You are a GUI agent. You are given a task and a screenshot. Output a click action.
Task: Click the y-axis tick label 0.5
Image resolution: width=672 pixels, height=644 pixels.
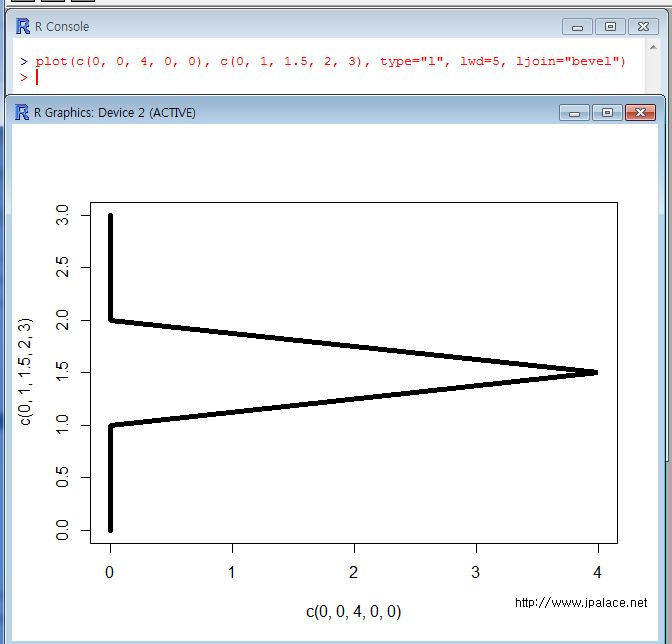[x=63, y=477]
